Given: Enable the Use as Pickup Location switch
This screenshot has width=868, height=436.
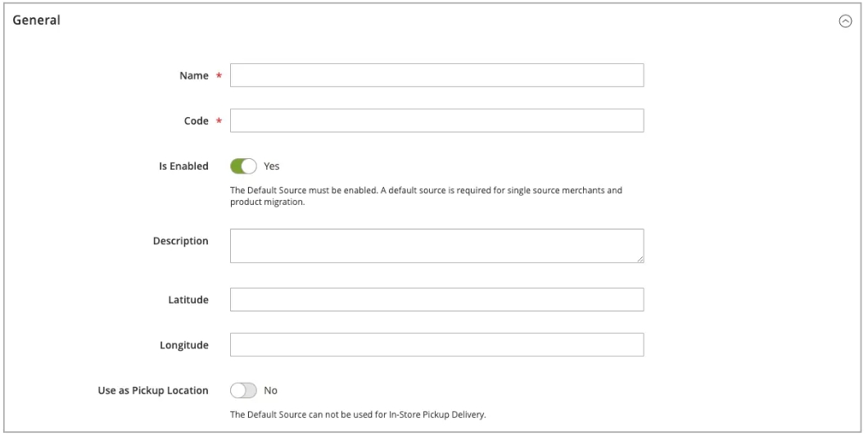Looking at the screenshot, I should pyautogui.click(x=243, y=391).
